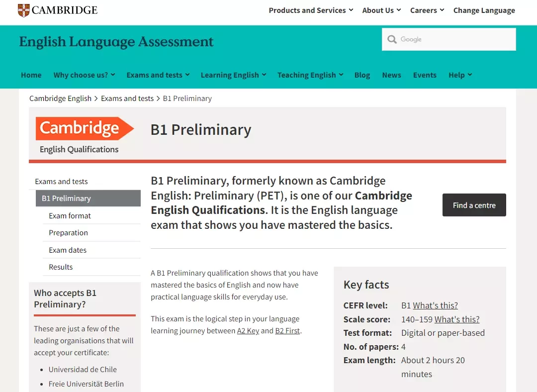Expand the Why choose us? menu
Screen dimensions: 537x392
point(84,75)
